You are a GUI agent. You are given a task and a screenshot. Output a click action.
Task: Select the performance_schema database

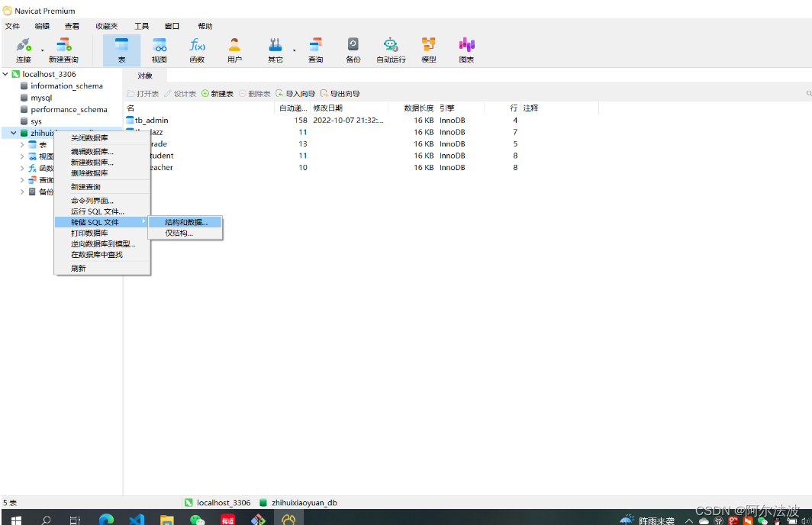click(x=69, y=110)
